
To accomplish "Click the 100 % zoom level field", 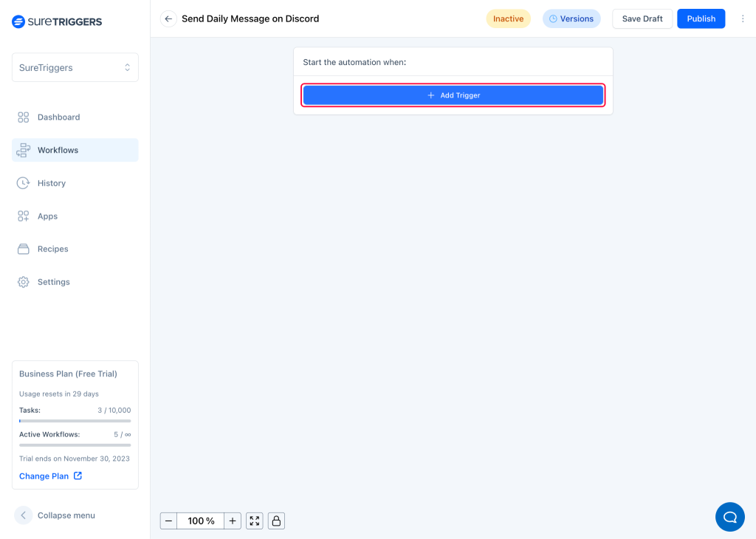I will [201, 521].
